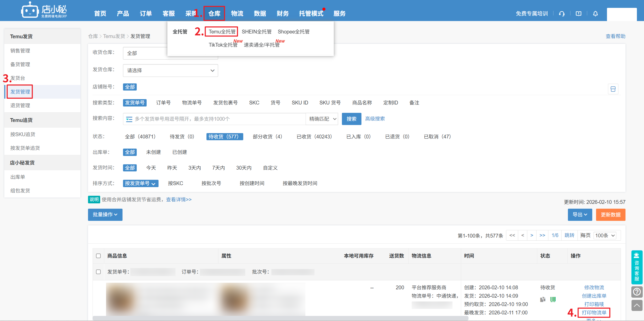Select SHEIN全托管 in the submenu
This screenshot has height=321, width=644.
256,32
